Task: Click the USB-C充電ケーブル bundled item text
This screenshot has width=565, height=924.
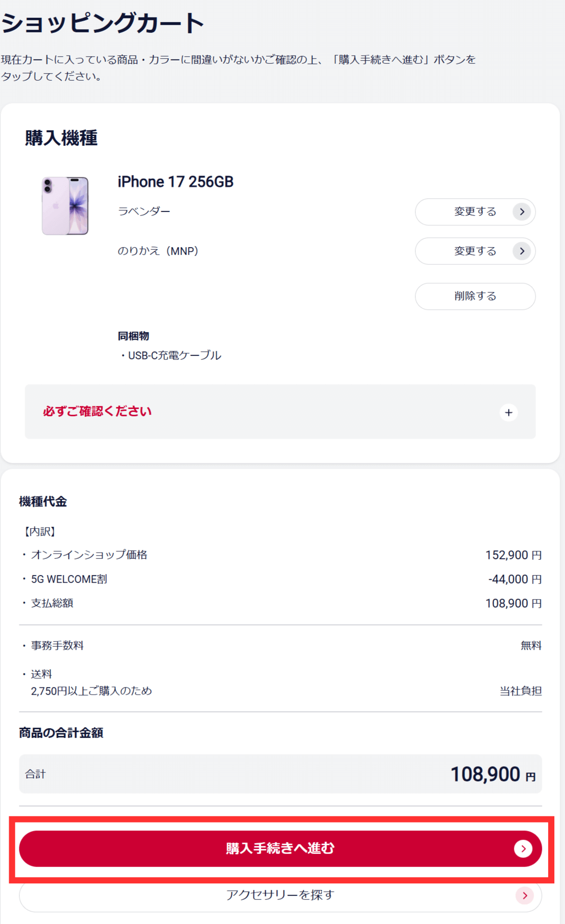Action: click(174, 355)
